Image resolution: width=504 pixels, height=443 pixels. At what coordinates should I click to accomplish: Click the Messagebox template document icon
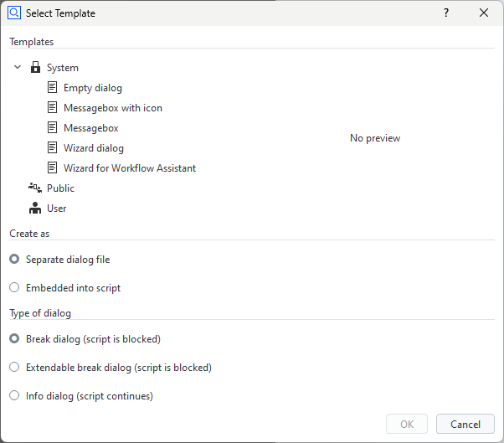(53, 128)
